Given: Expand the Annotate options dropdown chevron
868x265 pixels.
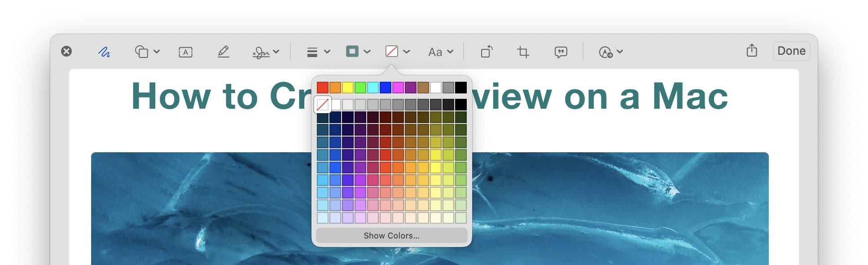Looking at the screenshot, I should point(620,52).
